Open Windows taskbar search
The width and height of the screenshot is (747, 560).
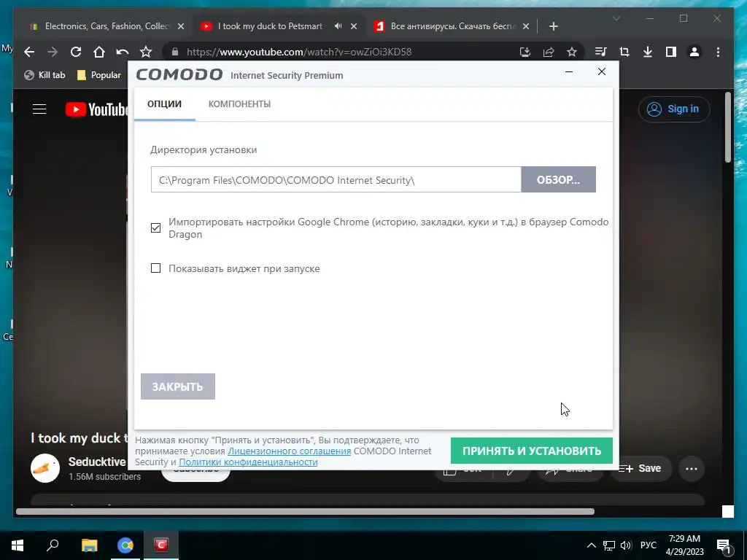(53, 545)
